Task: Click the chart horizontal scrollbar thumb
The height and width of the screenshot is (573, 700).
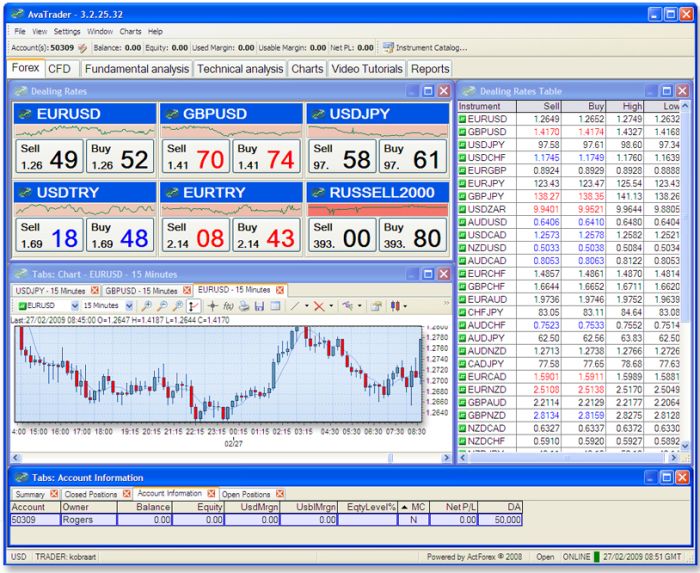Action: click(391, 457)
